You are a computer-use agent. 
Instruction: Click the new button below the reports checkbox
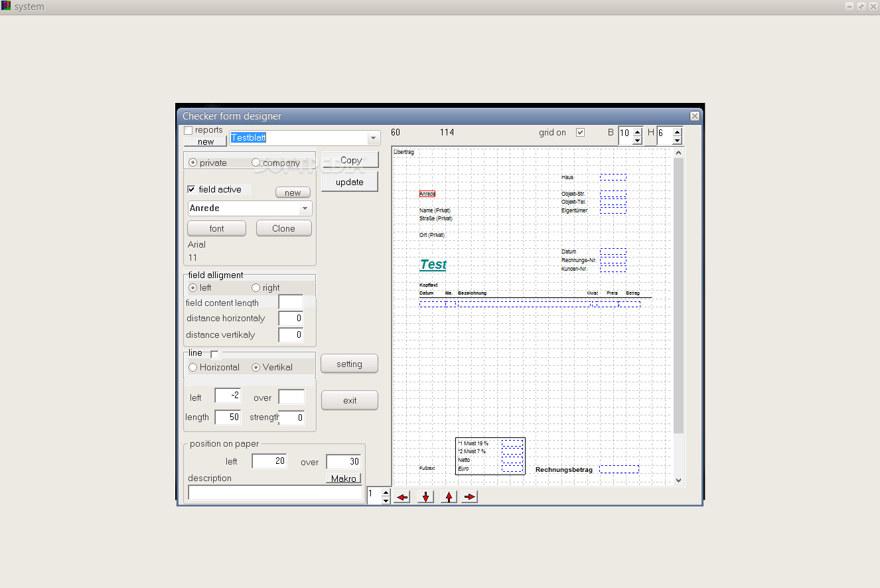click(206, 141)
